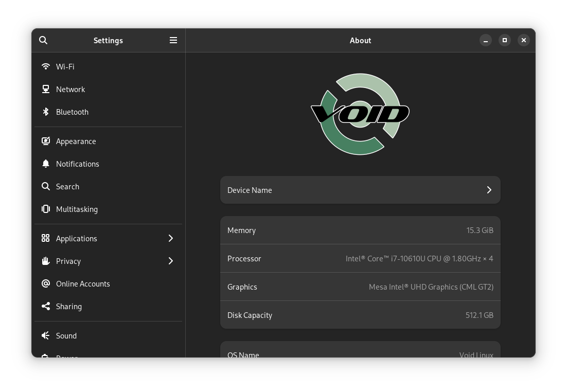Click the OS Name row label
Screen dimensions: 567x392
point(243,355)
